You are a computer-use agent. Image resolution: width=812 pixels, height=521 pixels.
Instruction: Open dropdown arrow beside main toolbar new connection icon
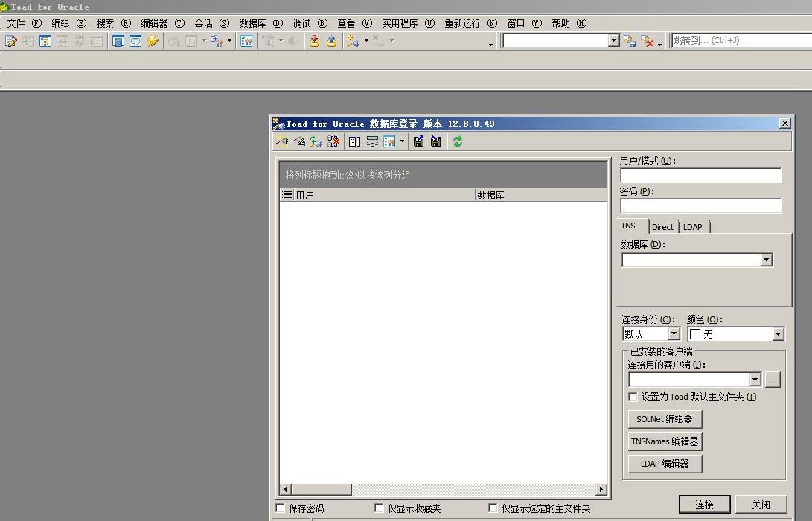pyautogui.click(x=366, y=41)
